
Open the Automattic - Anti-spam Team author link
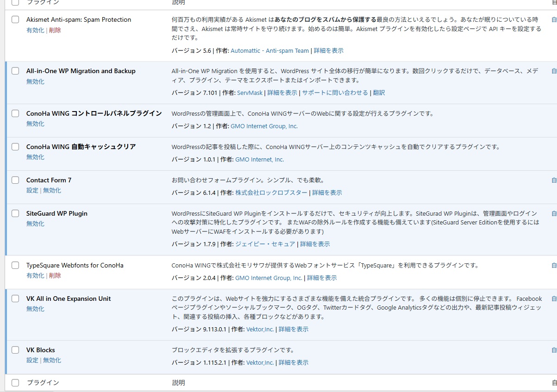pos(269,50)
